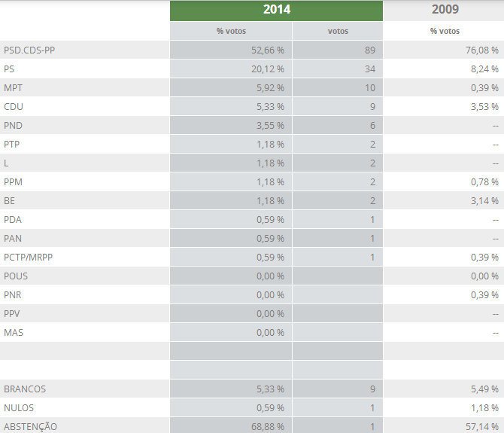Click the 52,66 % value for PSD.CDS-PP
This screenshot has height=433, width=504.
pyautogui.click(x=268, y=50)
